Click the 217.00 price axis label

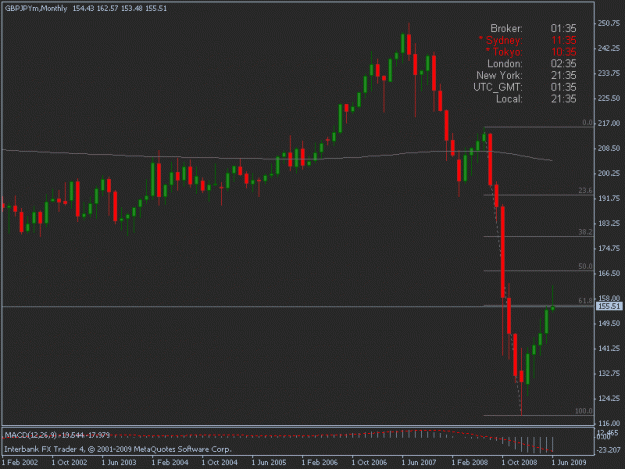[609, 124]
